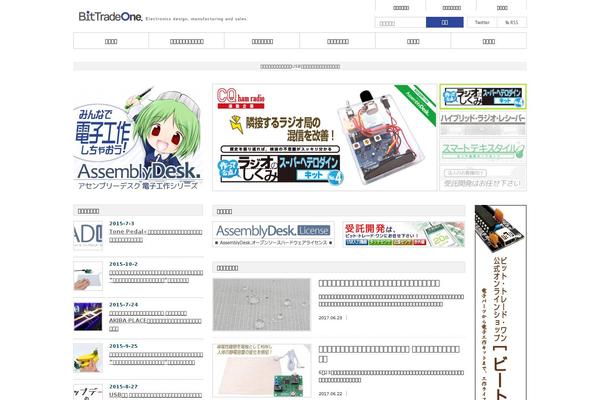The image size is (600, 400).
Task: Open the 2015-10-2 news thumbnail
Action: [88, 276]
